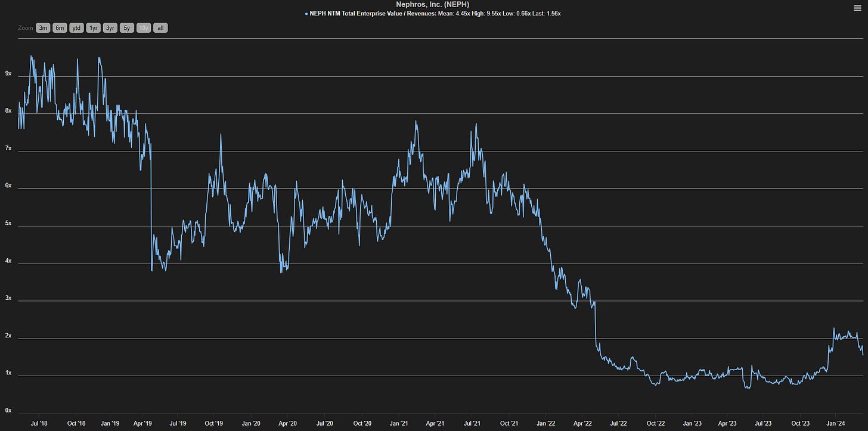This screenshot has height=431, width=868.
Task: Click the 7x y-axis label
Action: (x=8, y=148)
